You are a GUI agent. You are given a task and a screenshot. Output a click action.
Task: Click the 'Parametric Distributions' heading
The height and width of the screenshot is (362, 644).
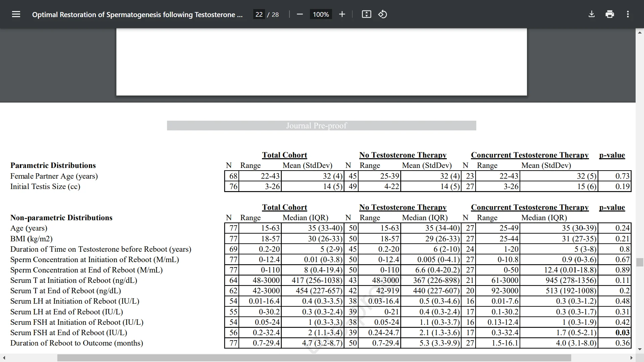coord(53,165)
